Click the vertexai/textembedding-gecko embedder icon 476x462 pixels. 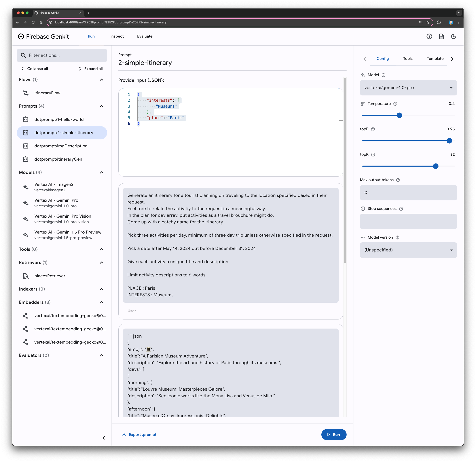click(x=26, y=315)
